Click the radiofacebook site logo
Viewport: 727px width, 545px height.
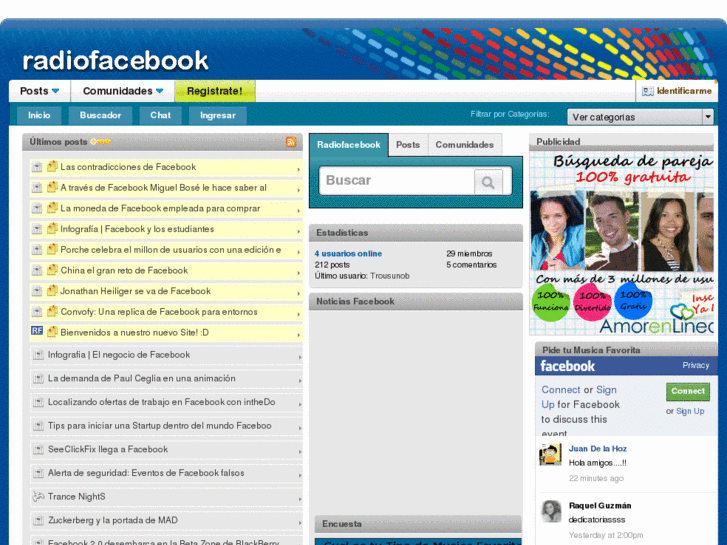point(115,61)
